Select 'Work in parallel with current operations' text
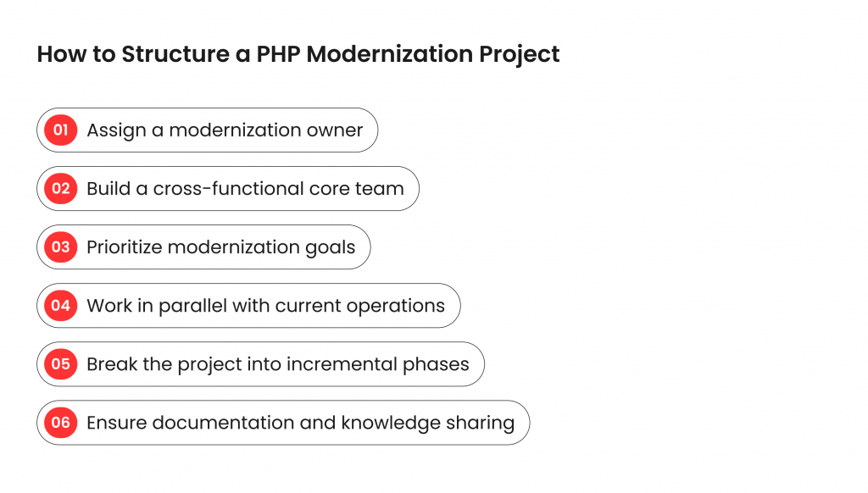The width and height of the screenshot is (868, 493). pyautogui.click(x=265, y=306)
